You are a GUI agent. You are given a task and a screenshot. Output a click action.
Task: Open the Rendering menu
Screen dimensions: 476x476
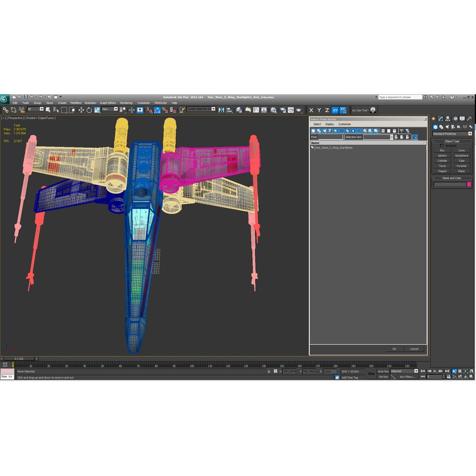point(126,103)
